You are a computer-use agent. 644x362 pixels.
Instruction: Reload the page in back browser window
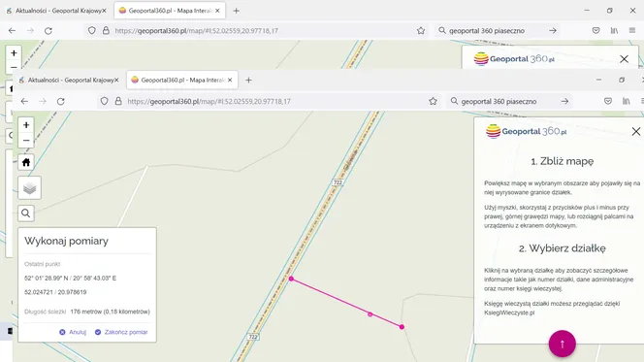48,30
